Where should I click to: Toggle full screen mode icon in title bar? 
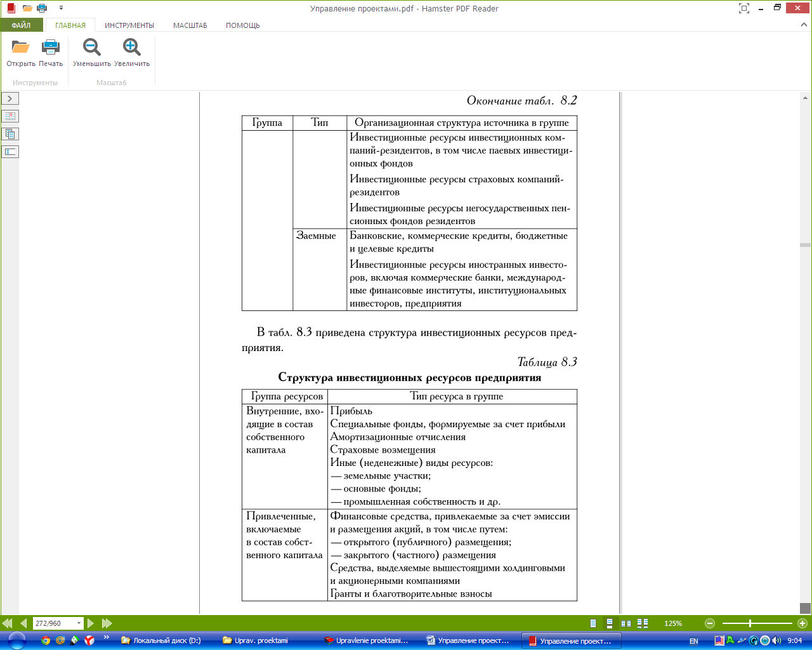point(744,8)
